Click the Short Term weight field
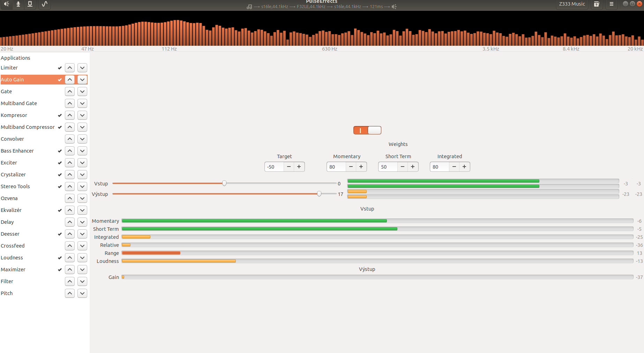This screenshot has width=644, height=353. click(x=388, y=167)
